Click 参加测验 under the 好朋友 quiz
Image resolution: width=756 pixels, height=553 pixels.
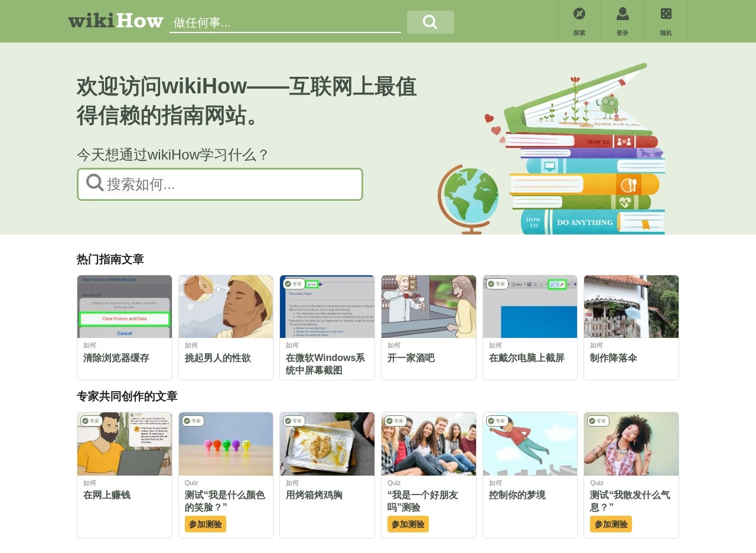pyautogui.click(x=408, y=524)
